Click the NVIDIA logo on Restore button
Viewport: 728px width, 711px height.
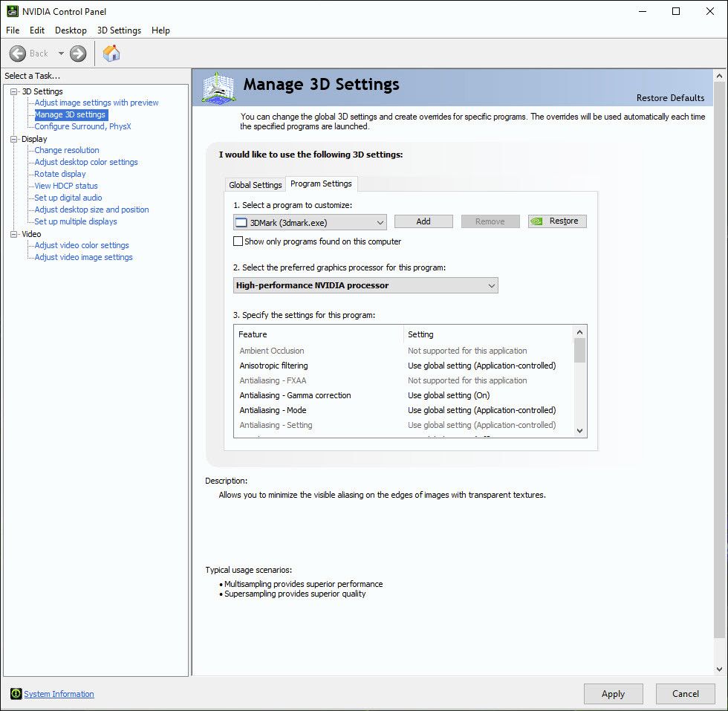point(538,221)
